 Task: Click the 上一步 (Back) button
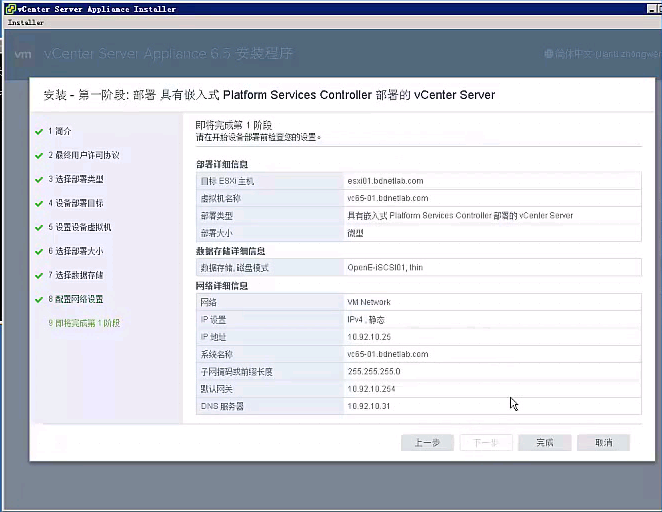(x=427, y=442)
